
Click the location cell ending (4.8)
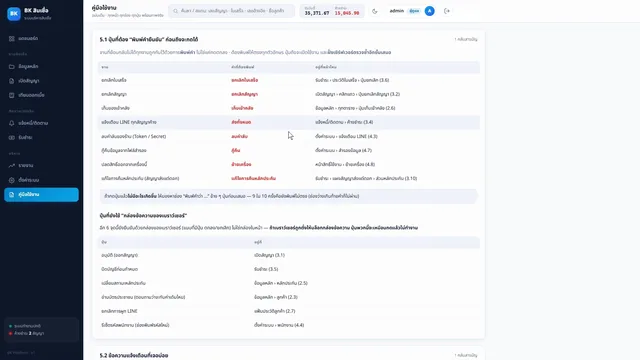pos(345,164)
